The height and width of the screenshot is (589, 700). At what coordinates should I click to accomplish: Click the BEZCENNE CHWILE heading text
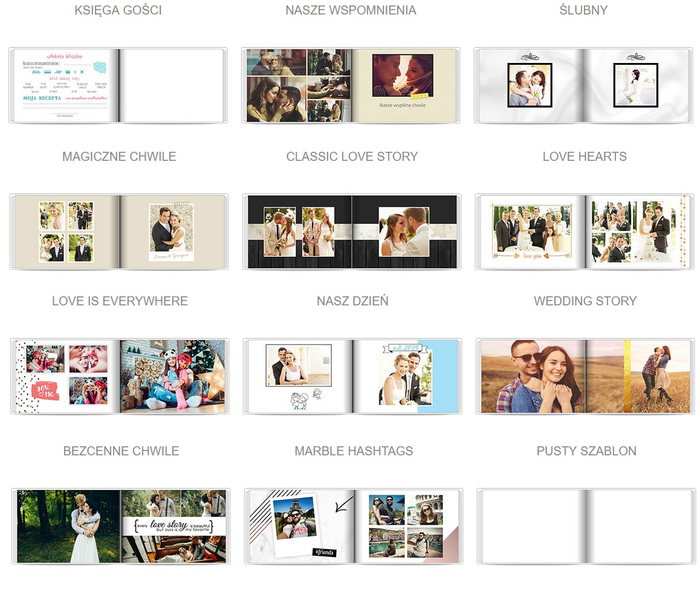click(x=121, y=451)
